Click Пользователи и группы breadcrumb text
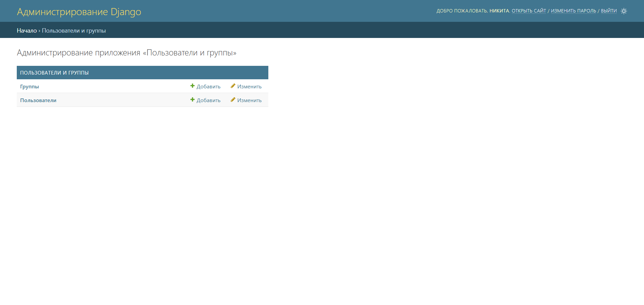644x305 pixels. (74, 31)
